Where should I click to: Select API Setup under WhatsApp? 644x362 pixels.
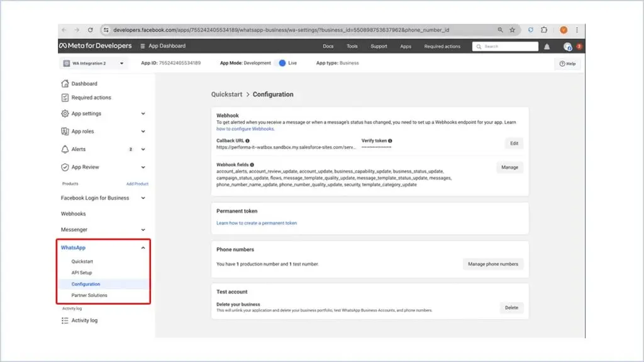click(x=82, y=273)
